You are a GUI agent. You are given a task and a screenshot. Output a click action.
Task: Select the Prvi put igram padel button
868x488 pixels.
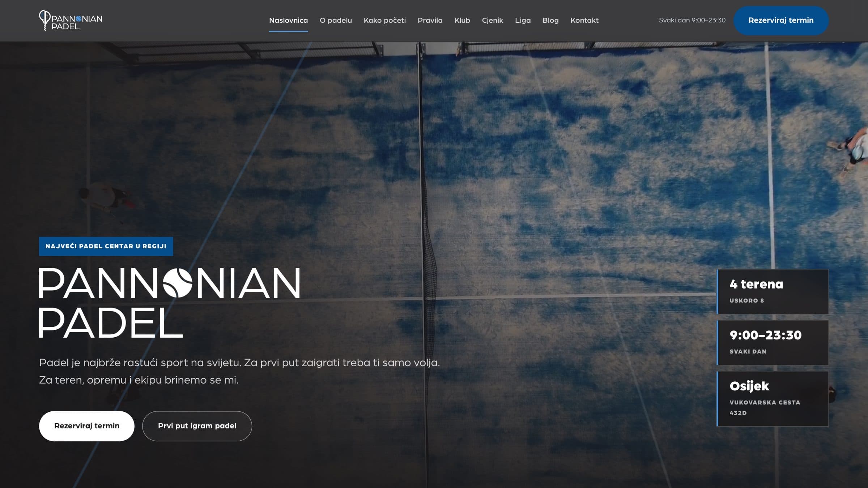point(197,426)
